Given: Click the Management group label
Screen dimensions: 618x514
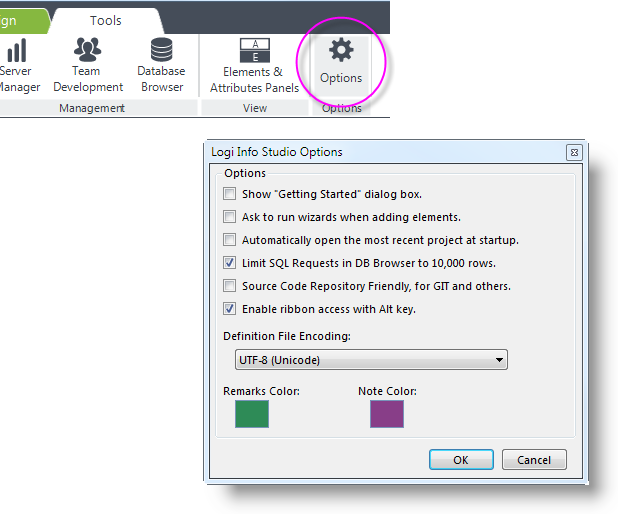Looking at the screenshot, I should pyautogui.click(x=92, y=108).
